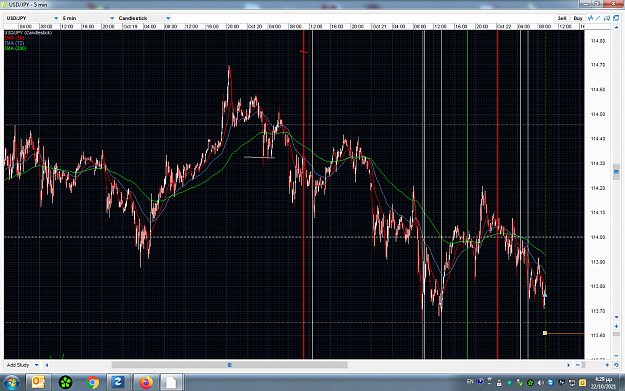Click the horizontal zoom in plus icon
This screenshot has width=625, height=391.
[x=607, y=365]
